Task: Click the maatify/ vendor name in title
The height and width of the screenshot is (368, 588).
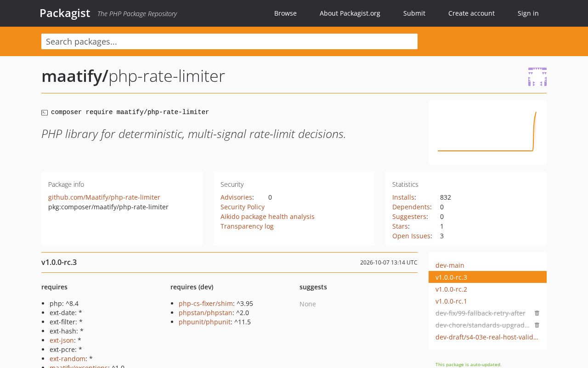Action: (x=74, y=76)
